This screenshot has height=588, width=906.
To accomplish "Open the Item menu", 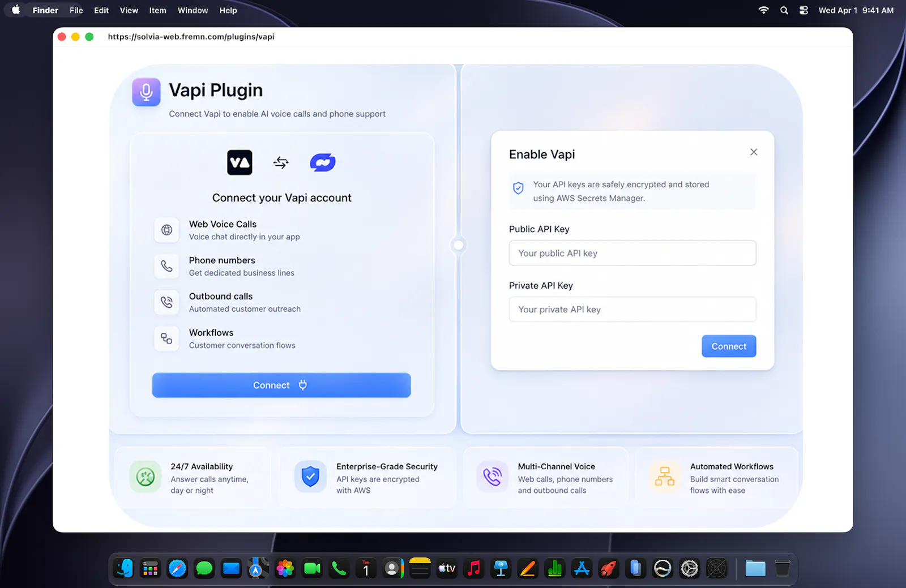I will [157, 10].
